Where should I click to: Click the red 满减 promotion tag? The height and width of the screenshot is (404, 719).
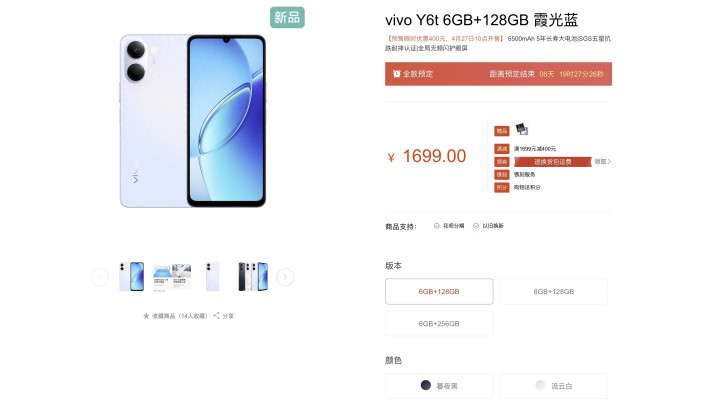pos(502,149)
